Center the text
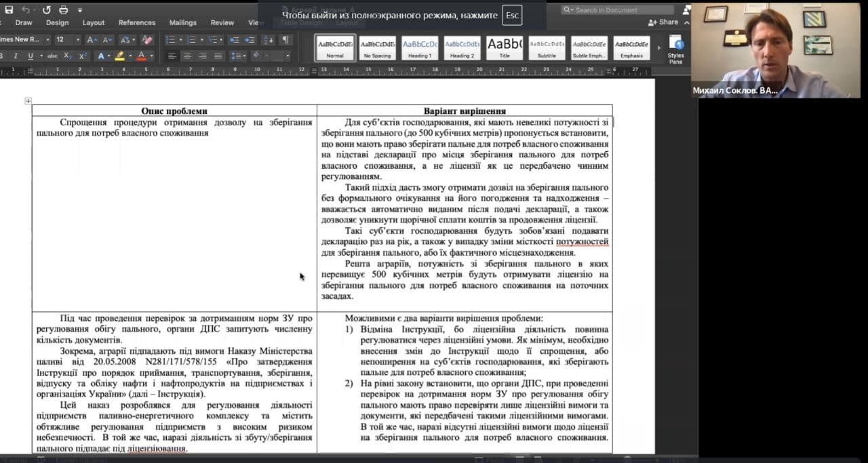The height and width of the screenshot is (463, 868). [x=187, y=56]
